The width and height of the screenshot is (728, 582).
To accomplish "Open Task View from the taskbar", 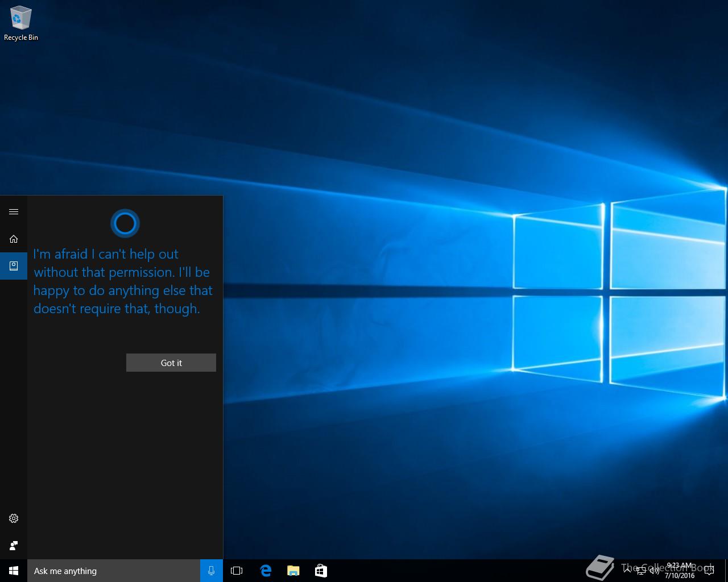I will point(237,571).
